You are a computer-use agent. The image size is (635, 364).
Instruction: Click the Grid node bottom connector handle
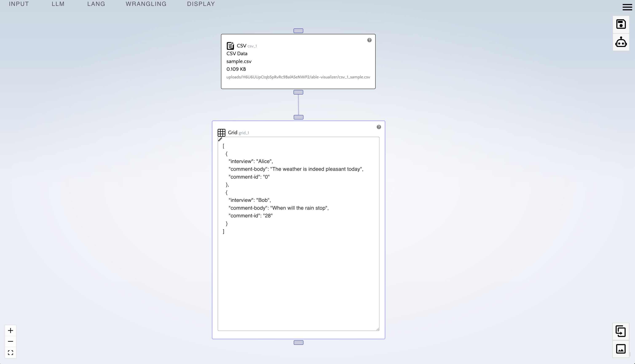pos(299,343)
